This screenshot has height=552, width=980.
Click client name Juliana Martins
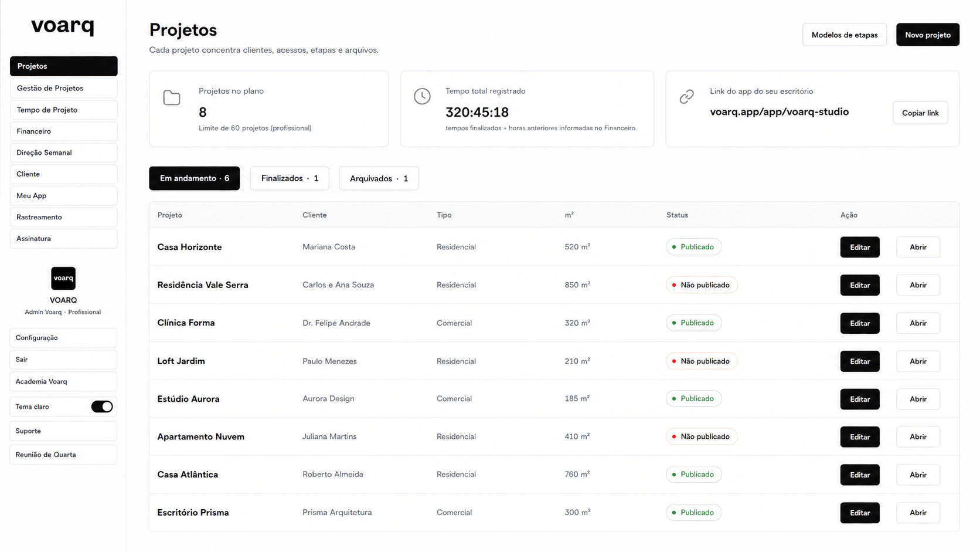pyautogui.click(x=329, y=436)
